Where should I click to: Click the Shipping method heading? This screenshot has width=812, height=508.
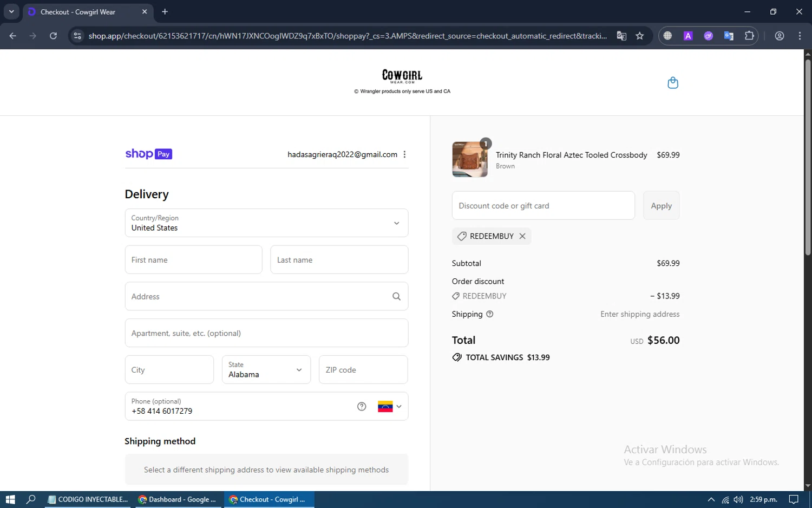[160, 441]
